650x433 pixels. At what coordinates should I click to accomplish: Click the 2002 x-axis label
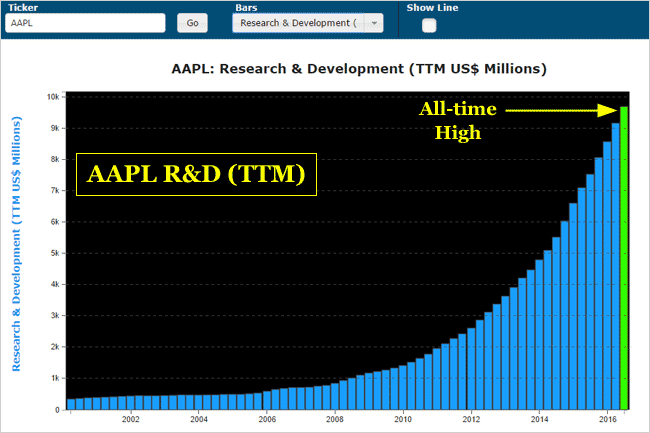click(131, 419)
